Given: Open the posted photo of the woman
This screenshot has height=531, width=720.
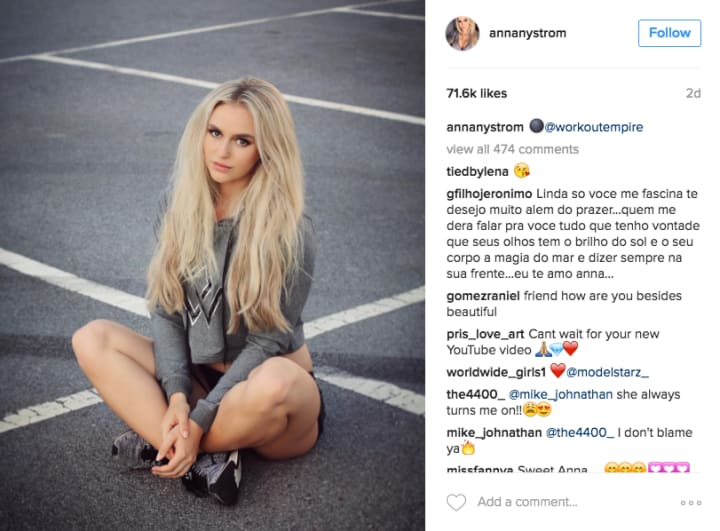Looking at the screenshot, I should 212,266.
